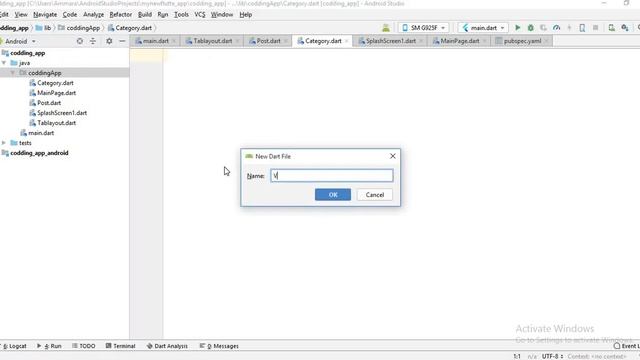This screenshot has height=360, width=640.
Task: Open the Help menu
Action: [x=245, y=15]
